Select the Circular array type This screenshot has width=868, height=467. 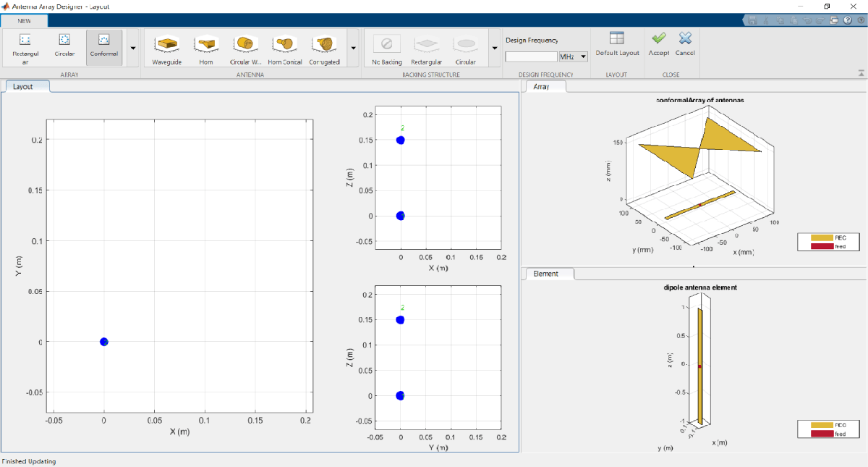64,48
